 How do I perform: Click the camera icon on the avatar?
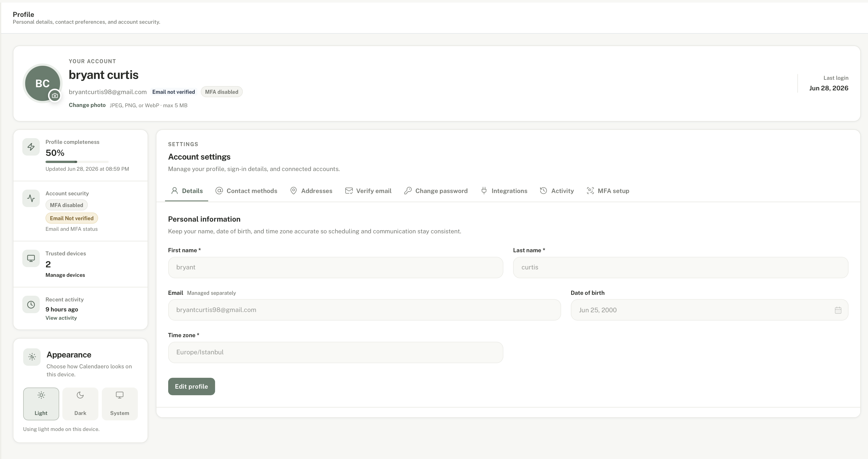click(55, 96)
